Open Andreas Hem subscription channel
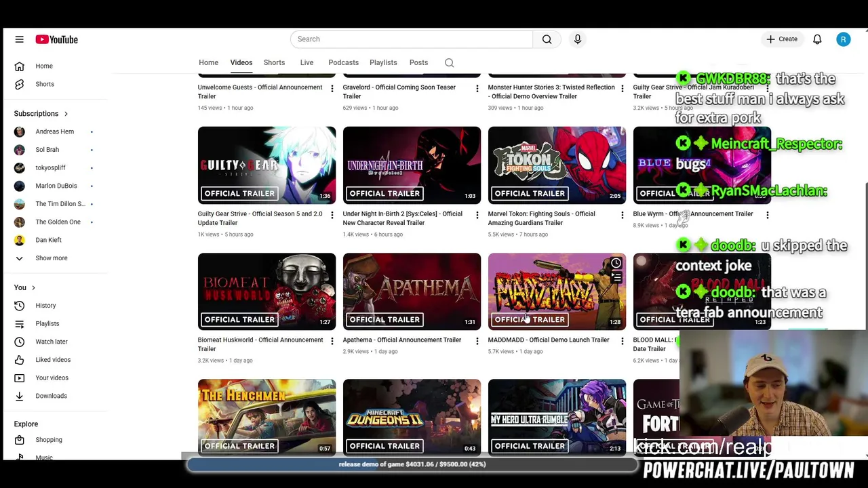 coord(56,131)
